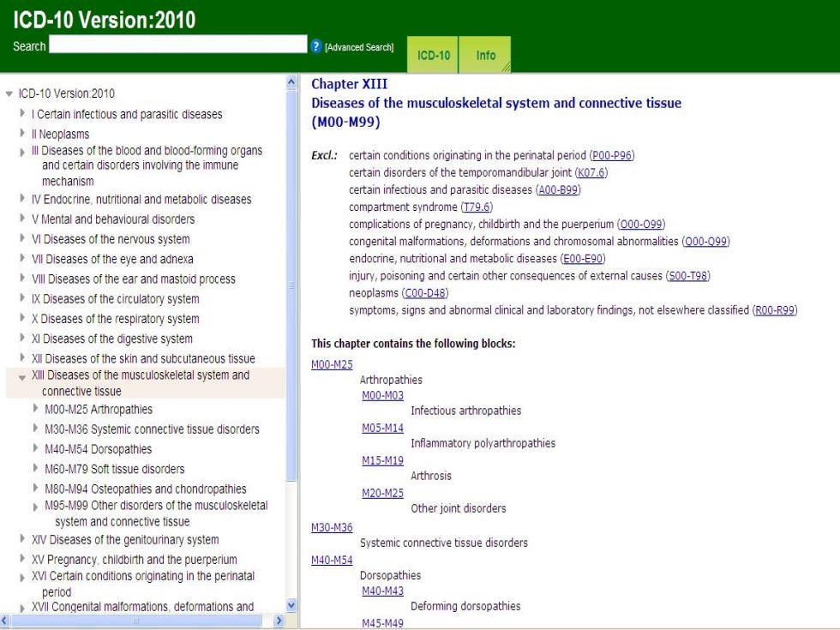Image resolution: width=840 pixels, height=630 pixels.
Task: Expand chapter V Mental and behavioural disorders
Action: pos(22,218)
